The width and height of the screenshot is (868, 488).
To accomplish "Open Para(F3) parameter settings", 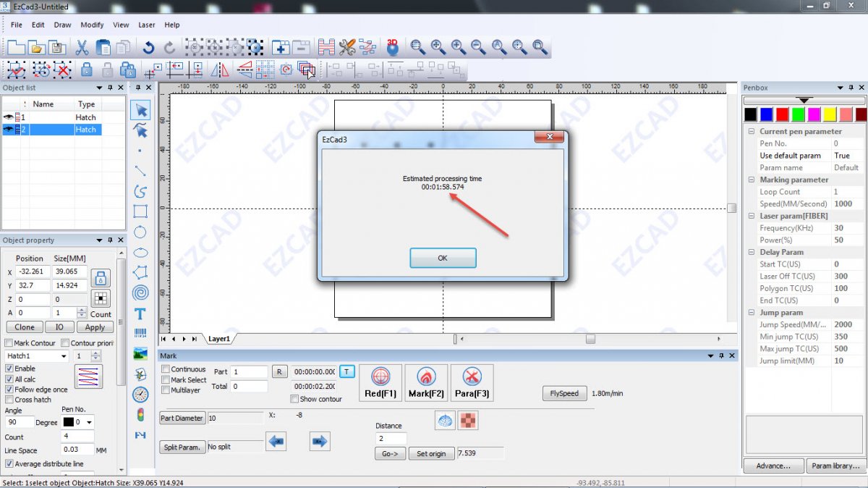I will [x=472, y=382].
